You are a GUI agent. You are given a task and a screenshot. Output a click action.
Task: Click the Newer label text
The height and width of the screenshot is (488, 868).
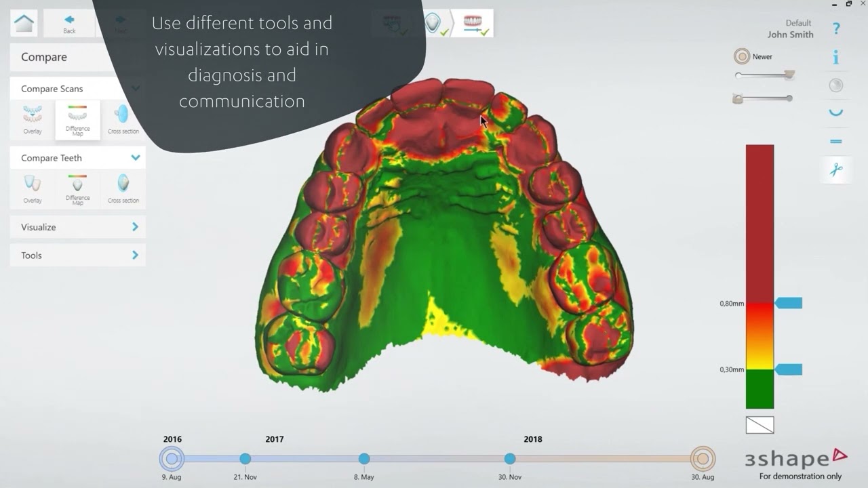pyautogui.click(x=762, y=57)
